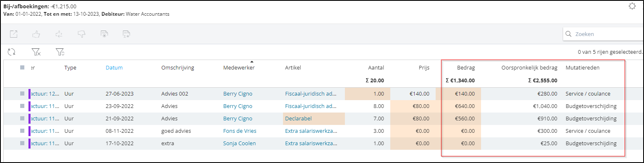The image size is (644, 163).
Task: Click the Bedrag column header
Action: coord(466,68)
